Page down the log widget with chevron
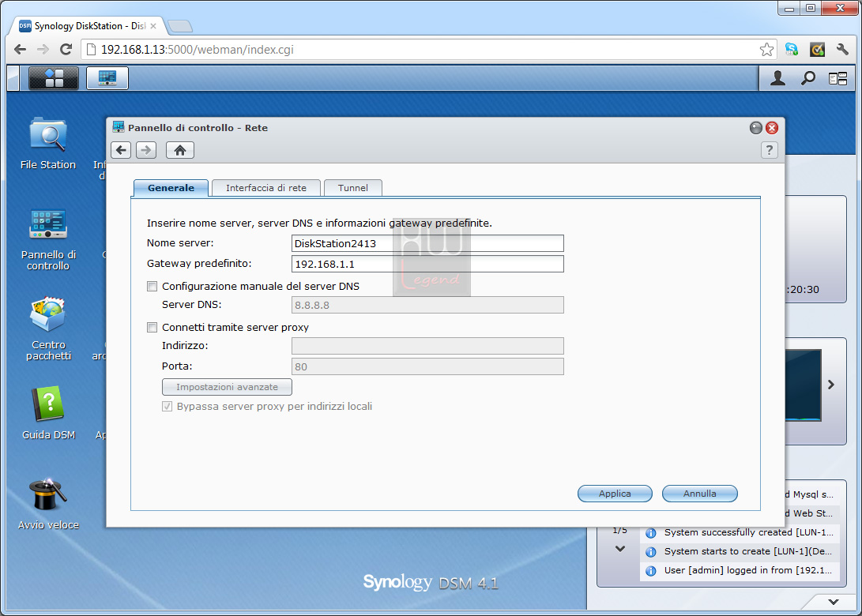The width and height of the screenshot is (862, 616). coord(620,548)
